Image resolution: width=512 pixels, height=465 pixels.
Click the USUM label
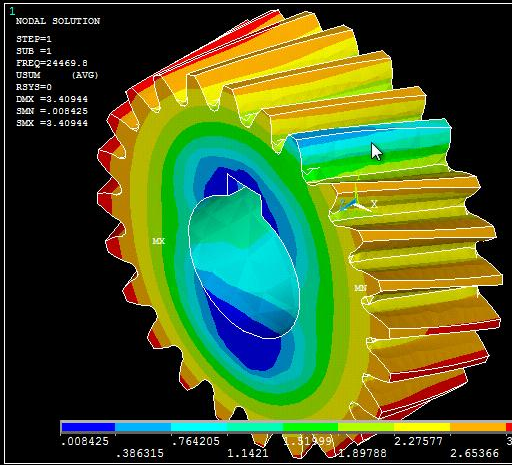(x=28, y=75)
